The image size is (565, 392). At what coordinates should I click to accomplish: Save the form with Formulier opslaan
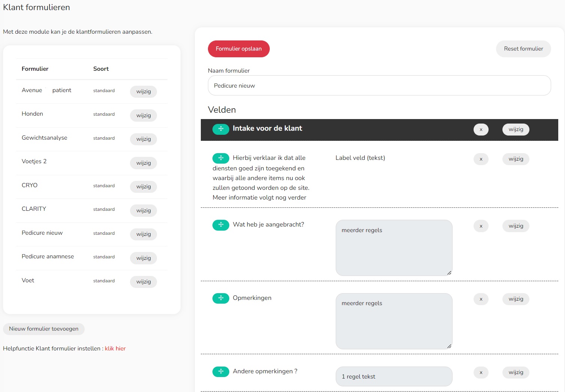(239, 49)
